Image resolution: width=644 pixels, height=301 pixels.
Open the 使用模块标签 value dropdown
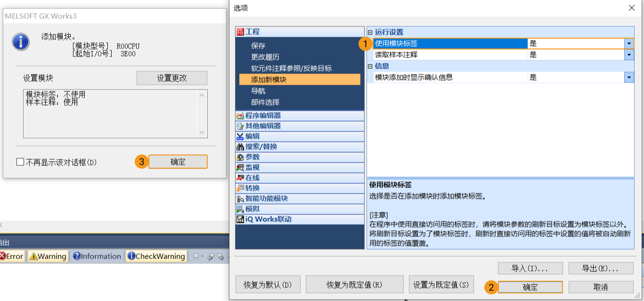coord(630,44)
